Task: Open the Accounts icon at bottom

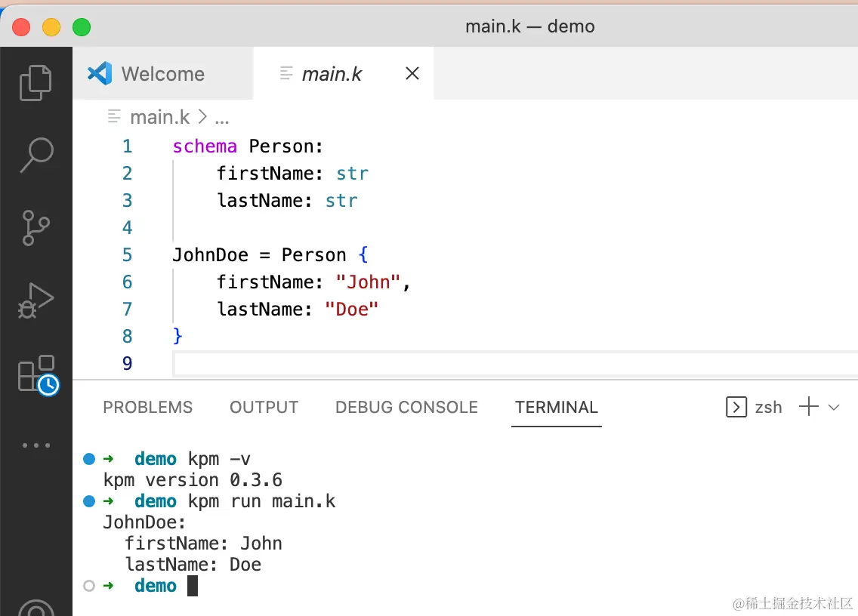Action: (x=36, y=606)
